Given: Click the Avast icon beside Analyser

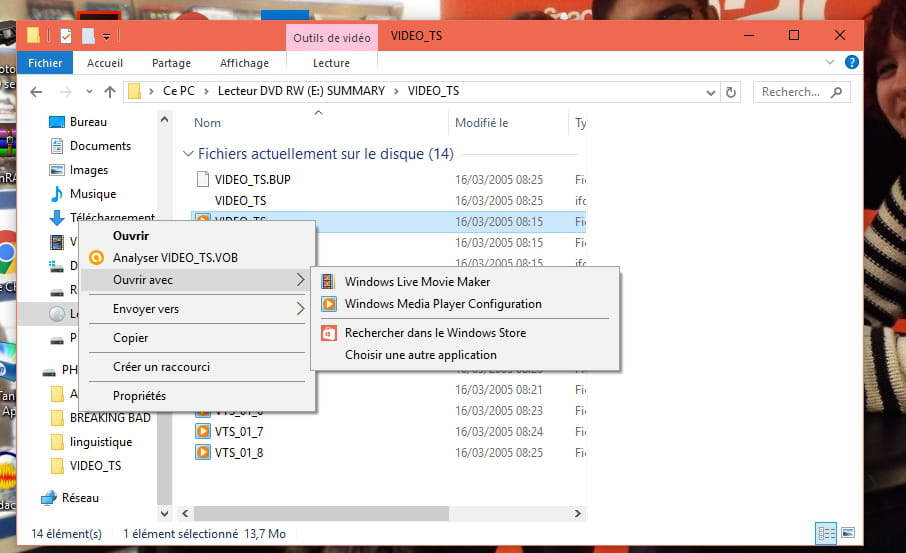Looking at the screenshot, I should 96,258.
